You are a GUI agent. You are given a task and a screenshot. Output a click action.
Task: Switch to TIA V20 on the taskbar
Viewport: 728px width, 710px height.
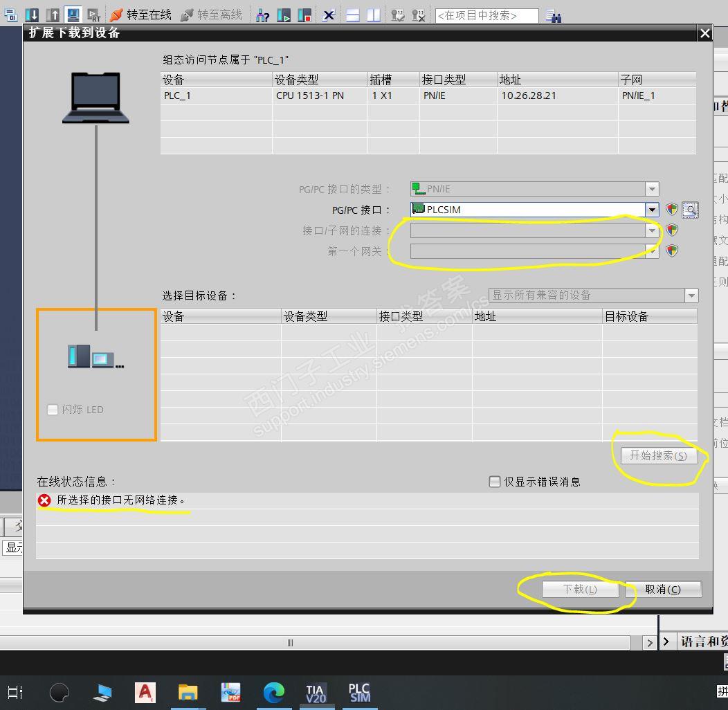click(x=316, y=693)
